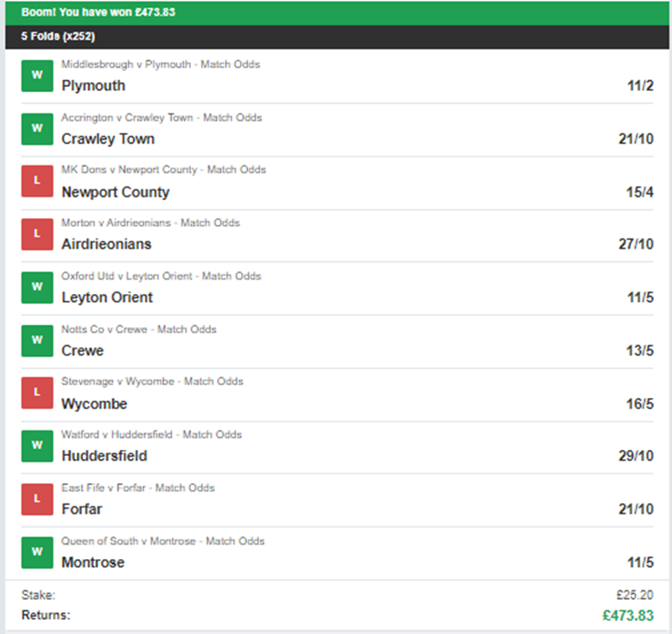
Task: Click the 16/5 odds for Wycombe
Action: point(640,404)
